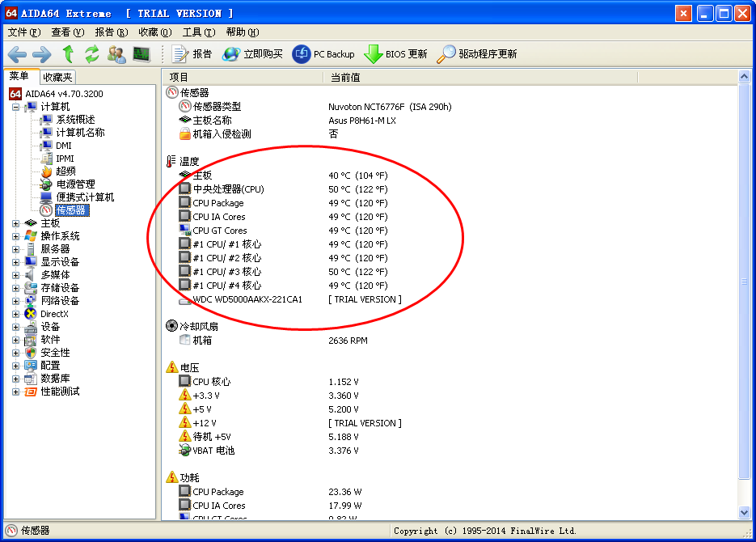Click the 软件 software icon
The image size is (756, 542).
coord(31,340)
